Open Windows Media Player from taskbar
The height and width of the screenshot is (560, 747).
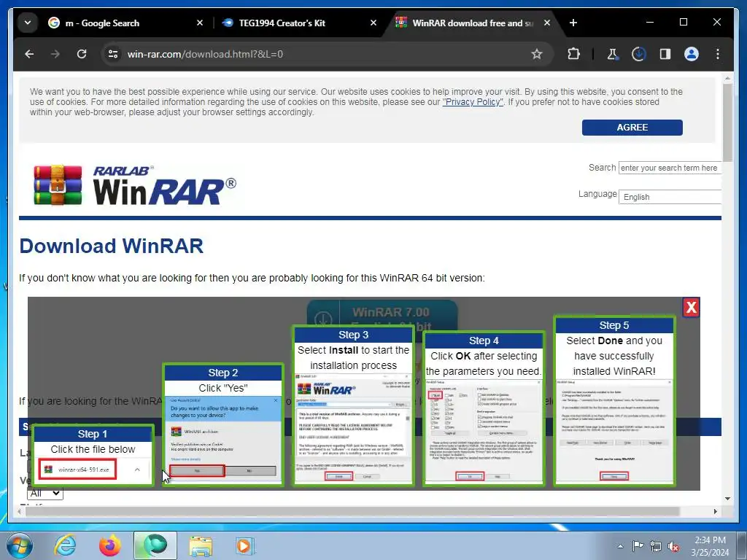tap(245, 545)
